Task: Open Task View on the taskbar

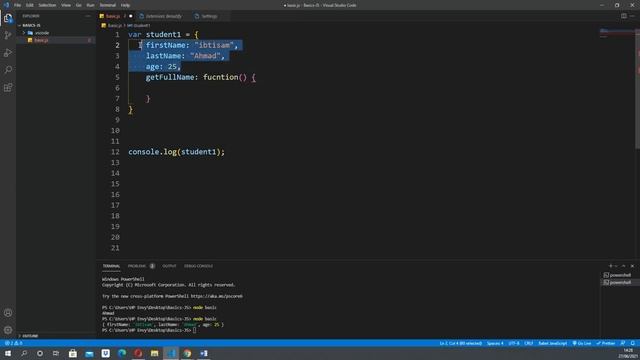Action: (x=56, y=353)
